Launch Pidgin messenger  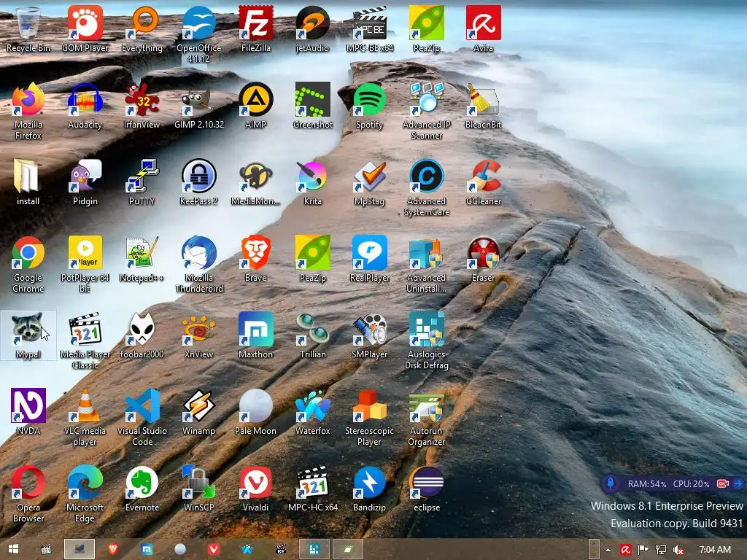pos(85,182)
